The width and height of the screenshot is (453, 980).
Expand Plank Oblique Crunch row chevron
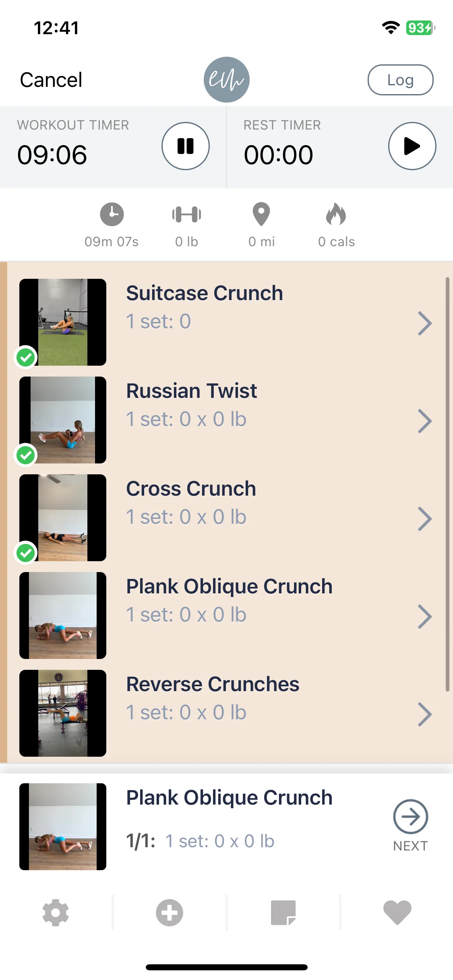pos(425,616)
